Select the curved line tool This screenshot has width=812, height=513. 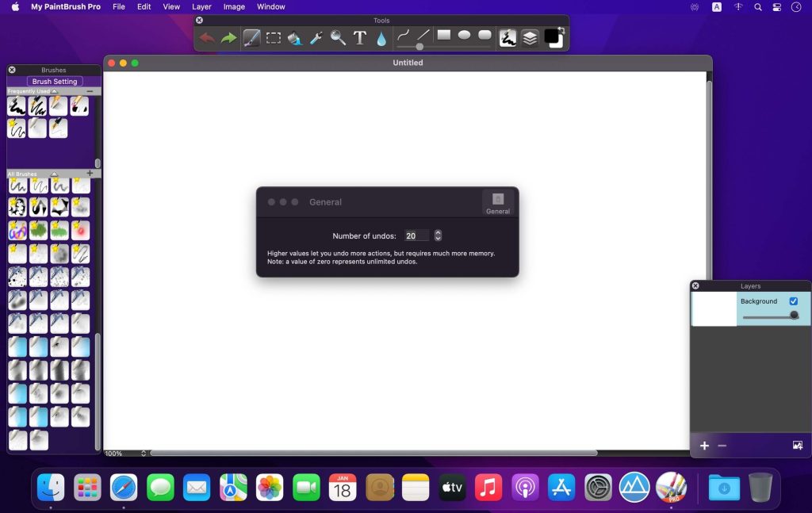click(402, 34)
